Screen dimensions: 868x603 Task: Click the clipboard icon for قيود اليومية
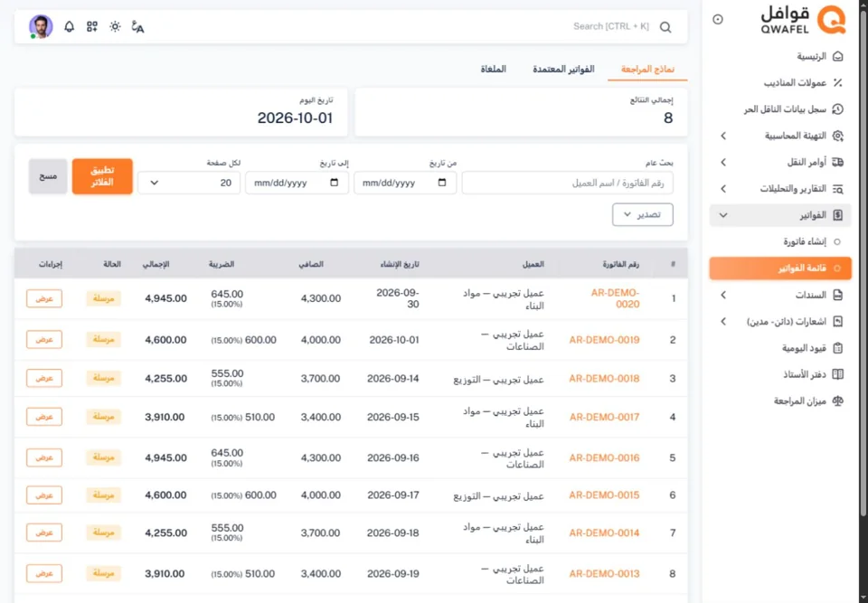[838, 348]
